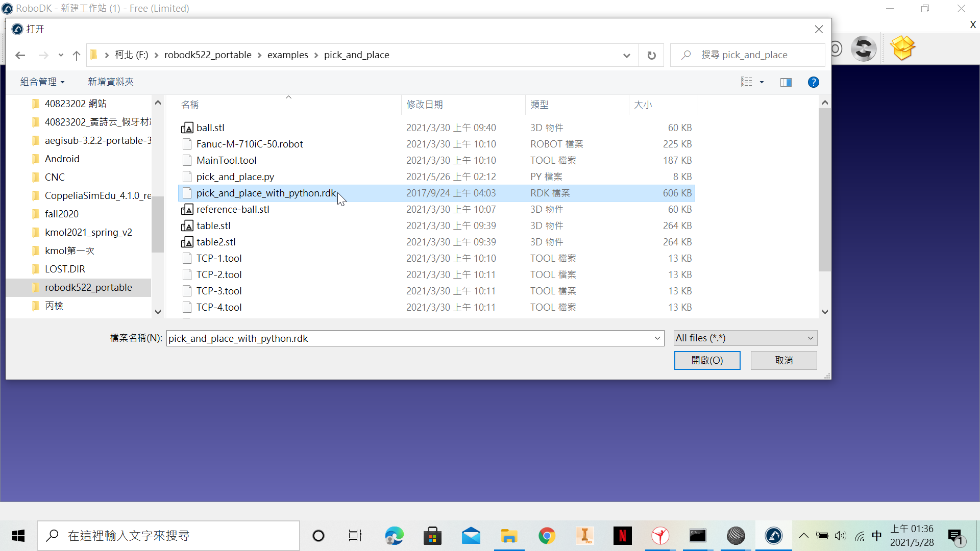This screenshot has width=980, height=551.
Task: Select table.stl file
Action: click(x=436, y=226)
